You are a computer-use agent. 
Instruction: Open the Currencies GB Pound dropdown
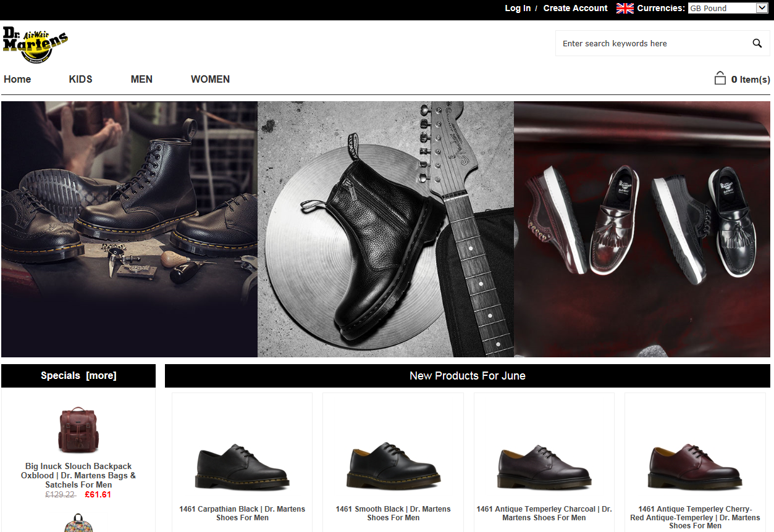(x=728, y=8)
